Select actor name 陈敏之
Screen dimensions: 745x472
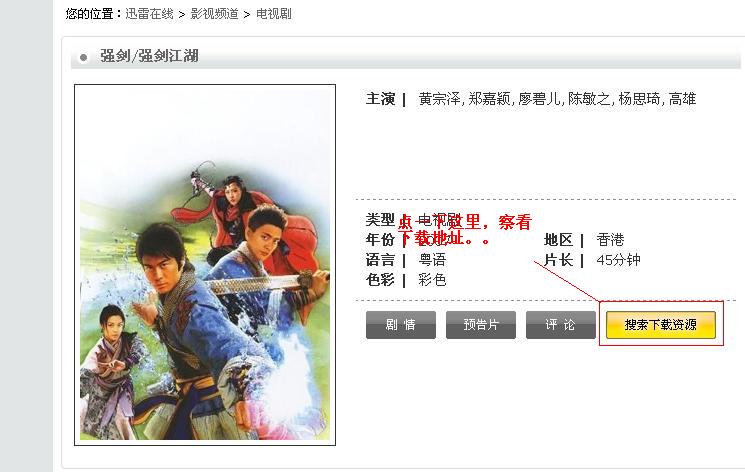pyautogui.click(x=589, y=99)
